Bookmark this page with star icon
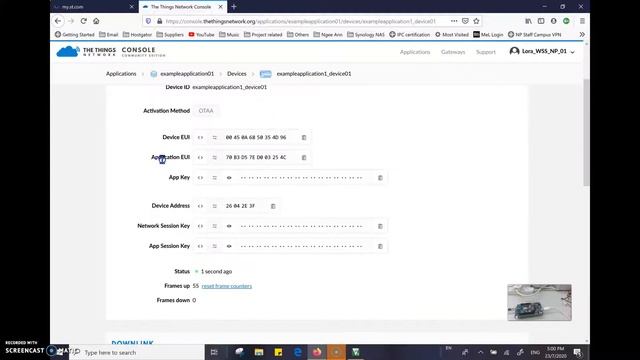640x360 pixels. point(476,21)
